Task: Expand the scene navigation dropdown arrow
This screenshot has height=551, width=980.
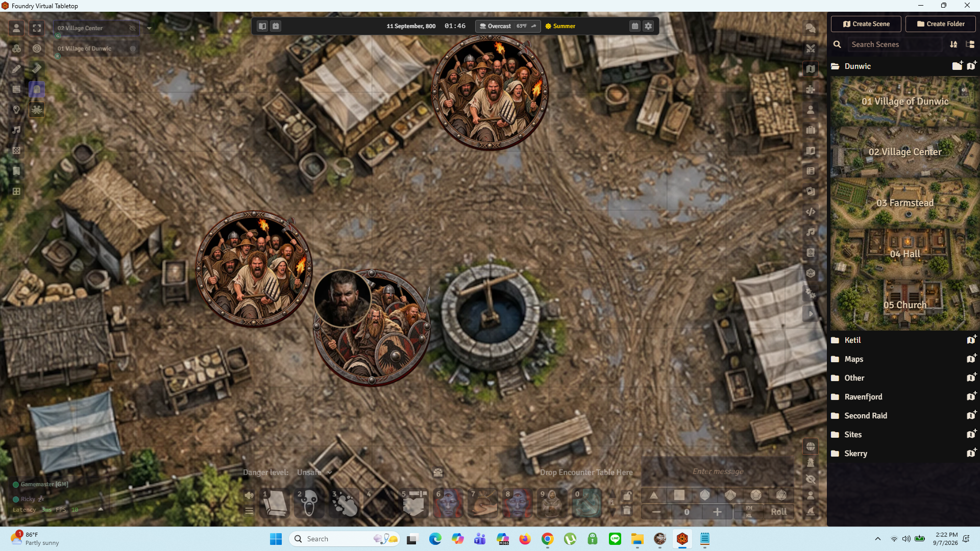Action: pyautogui.click(x=149, y=28)
